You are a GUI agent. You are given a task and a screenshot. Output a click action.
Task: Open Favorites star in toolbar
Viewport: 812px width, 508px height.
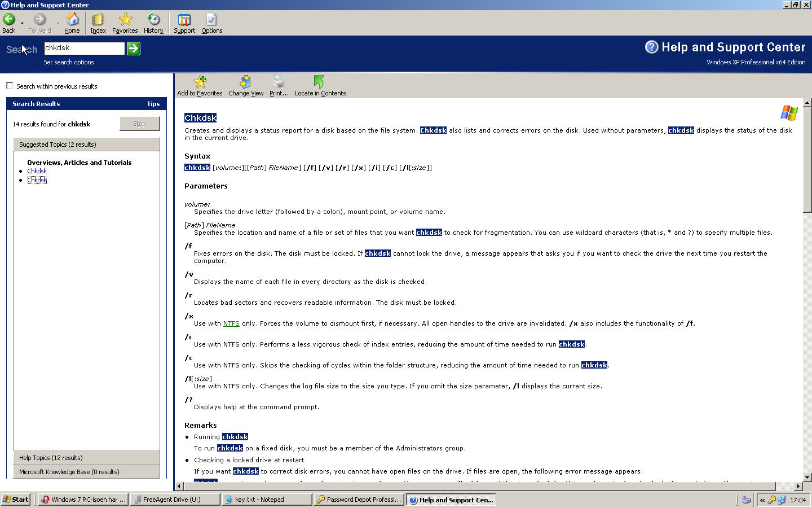[x=125, y=23]
